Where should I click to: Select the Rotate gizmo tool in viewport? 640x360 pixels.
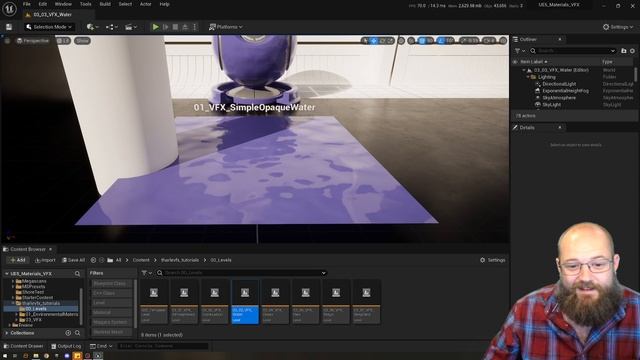[382, 41]
